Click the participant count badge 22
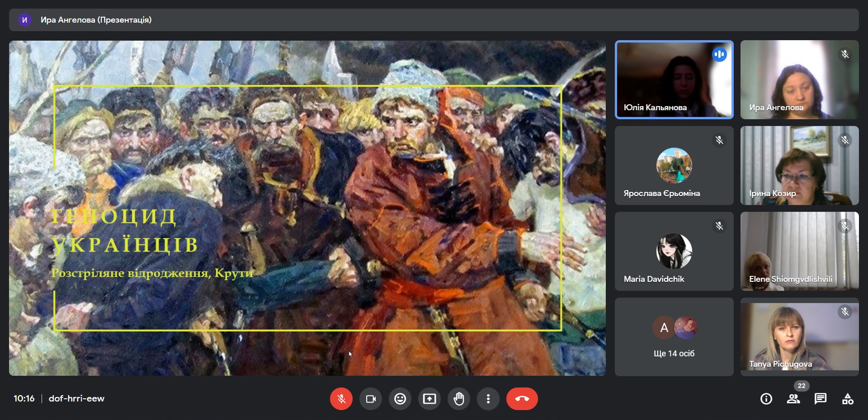This screenshot has height=420, width=868. pyautogui.click(x=802, y=386)
